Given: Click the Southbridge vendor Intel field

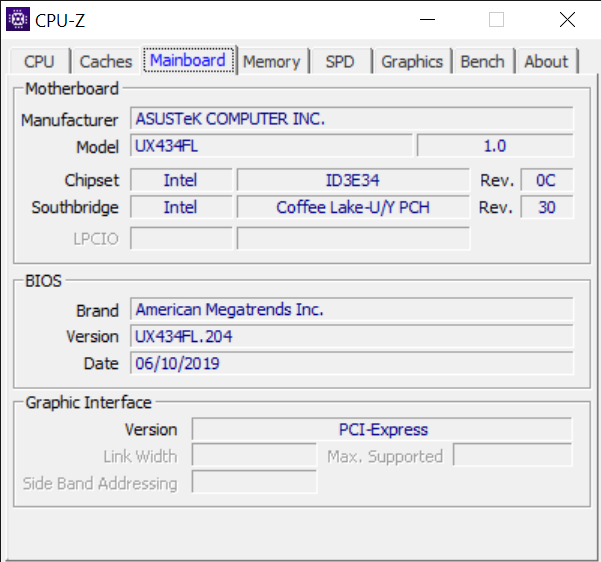Looking at the screenshot, I should [181, 207].
